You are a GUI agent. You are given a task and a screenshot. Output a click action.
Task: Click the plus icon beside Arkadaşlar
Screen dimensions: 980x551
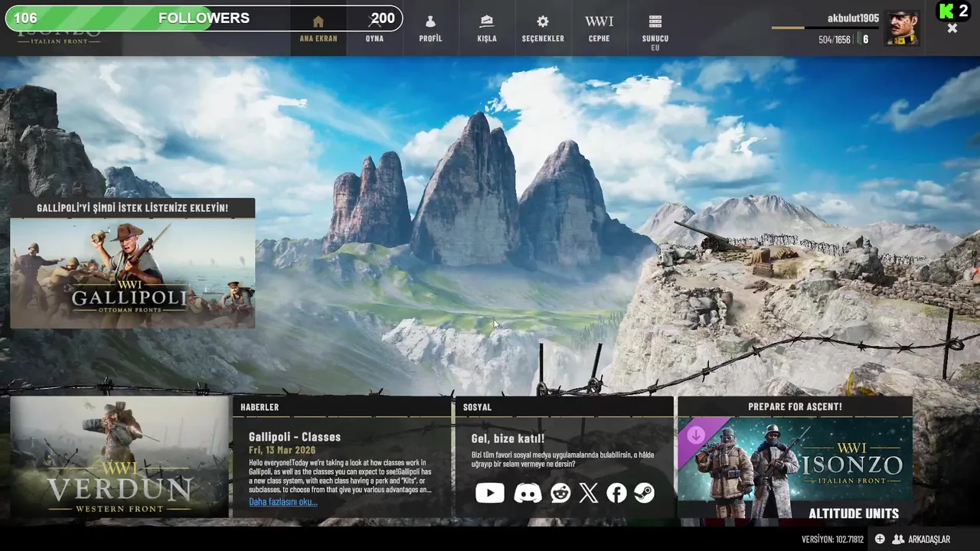880,540
